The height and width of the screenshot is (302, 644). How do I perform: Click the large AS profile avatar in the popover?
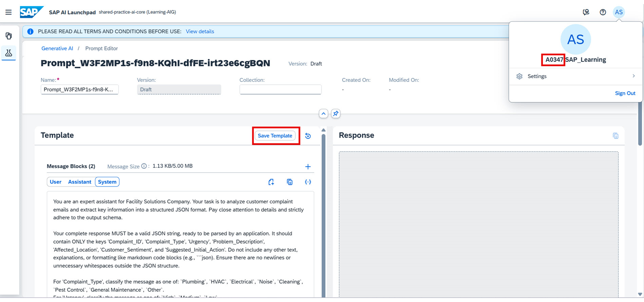coord(576,39)
